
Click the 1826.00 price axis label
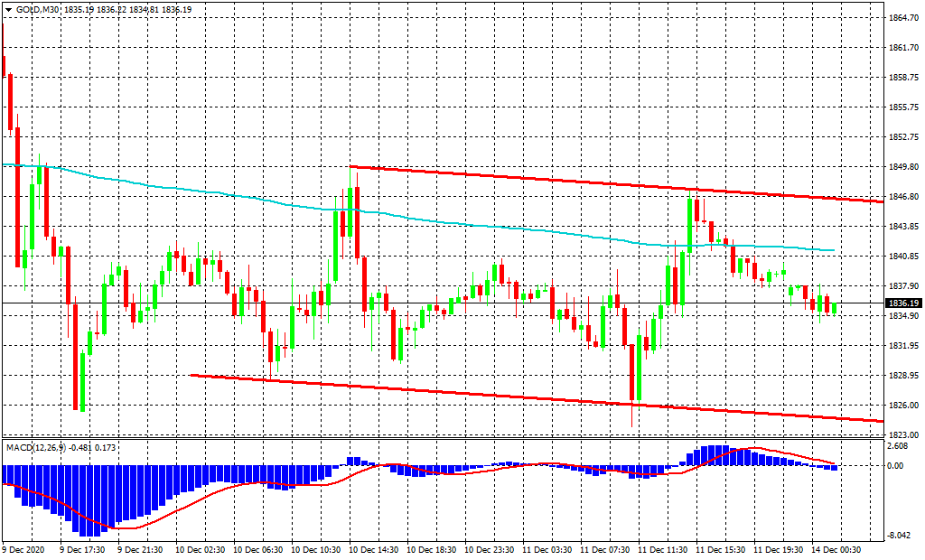coord(903,406)
